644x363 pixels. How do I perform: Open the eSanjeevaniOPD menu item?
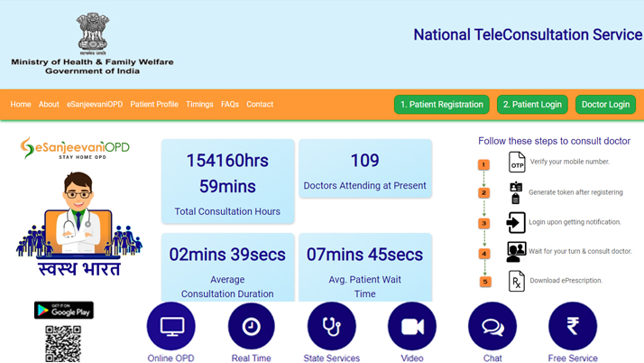point(95,105)
